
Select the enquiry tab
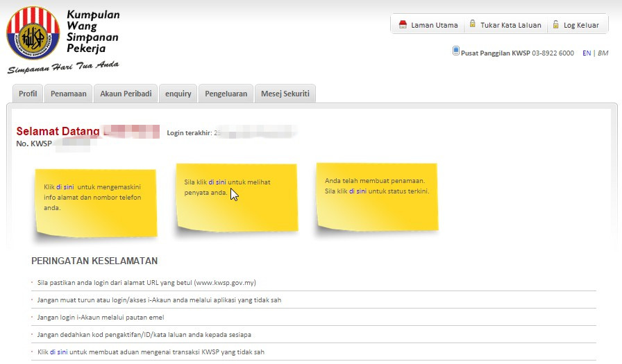point(178,94)
